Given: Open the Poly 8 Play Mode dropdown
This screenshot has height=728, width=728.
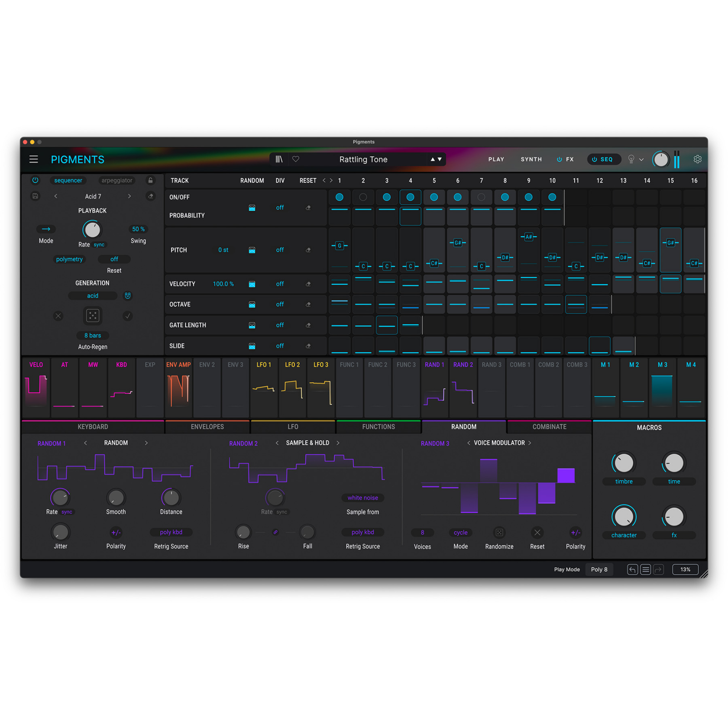Looking at the screenshot, I should [599, 570].
